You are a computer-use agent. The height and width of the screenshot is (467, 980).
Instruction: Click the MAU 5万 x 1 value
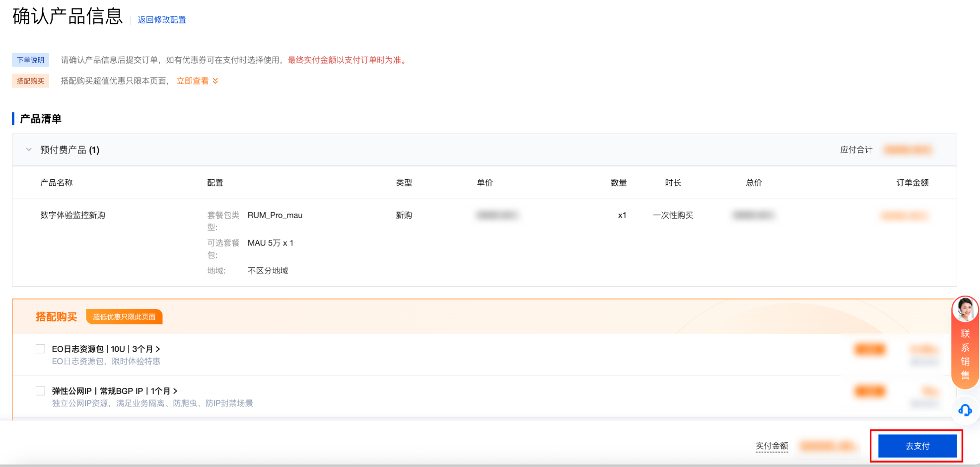[271, 243]
